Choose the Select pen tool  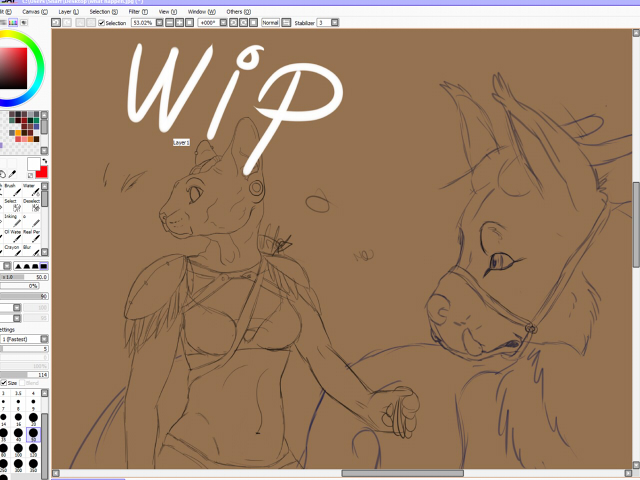pyautogui.click(x=13, y=205)
